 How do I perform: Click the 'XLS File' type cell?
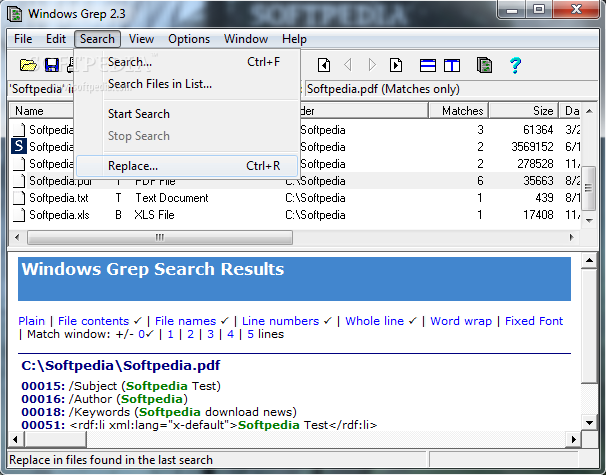(154, 215)
